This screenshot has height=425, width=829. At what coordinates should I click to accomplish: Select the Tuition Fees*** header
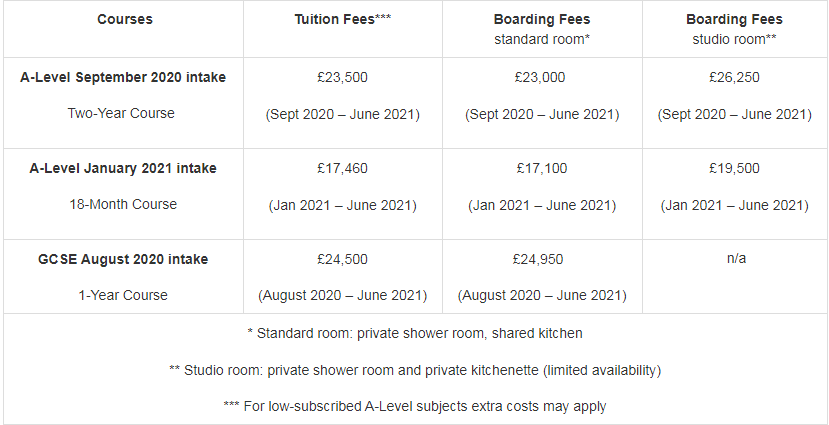point(343,20)
